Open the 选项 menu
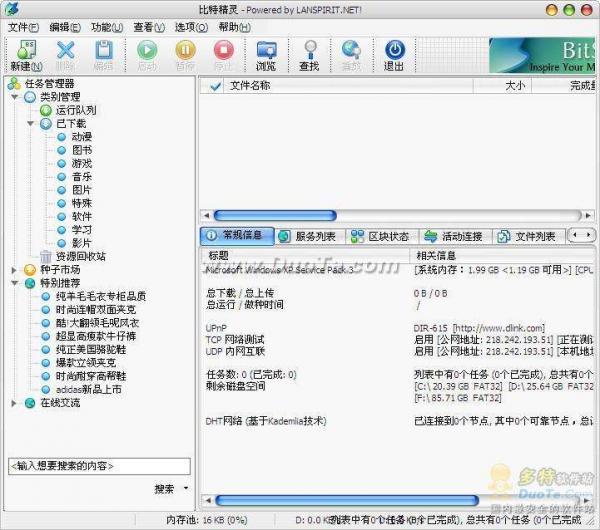This screenshot has width=600, height=530. point(191,28)
